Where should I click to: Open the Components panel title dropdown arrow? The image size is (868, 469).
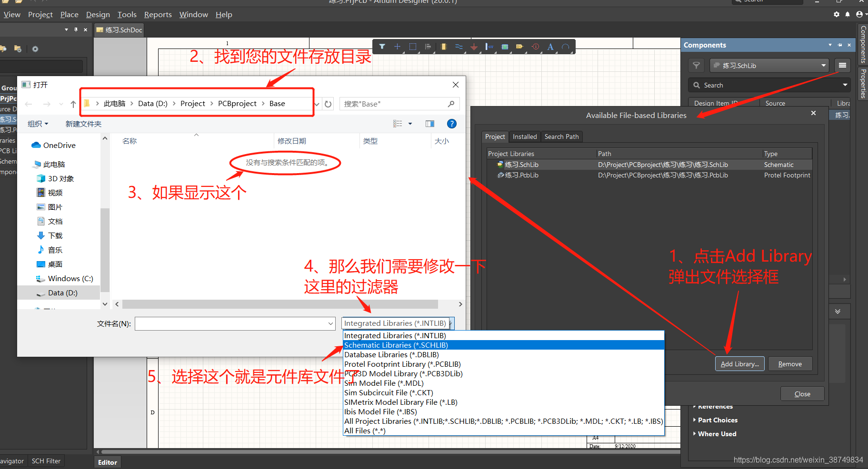[x=830, y=45]
